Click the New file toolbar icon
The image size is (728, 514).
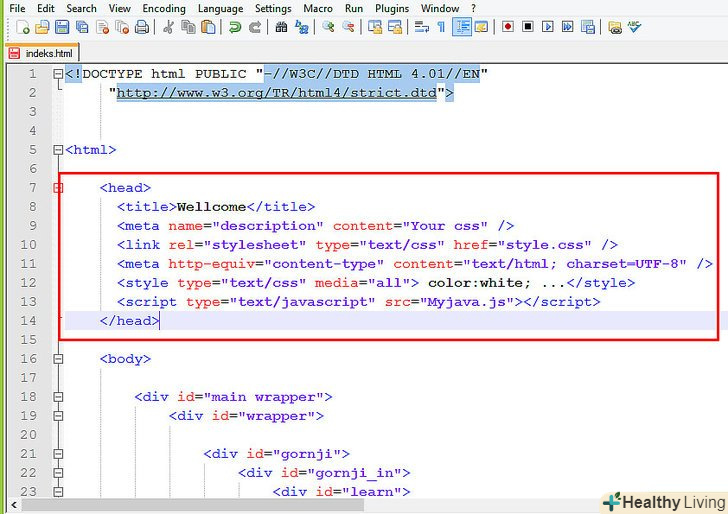point(22,27)
